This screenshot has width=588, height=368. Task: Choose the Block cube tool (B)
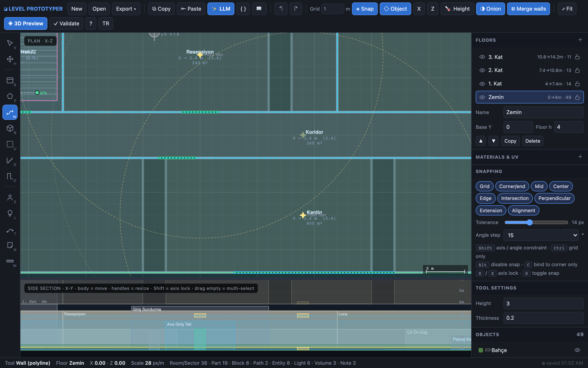point(10,128)
